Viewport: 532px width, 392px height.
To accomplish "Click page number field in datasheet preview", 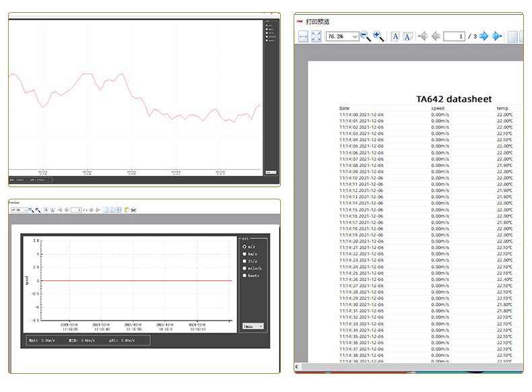I will click(453, 36).
